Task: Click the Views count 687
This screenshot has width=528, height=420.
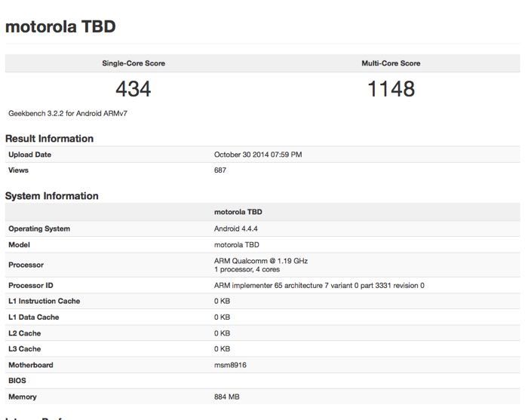Action: 220,170
